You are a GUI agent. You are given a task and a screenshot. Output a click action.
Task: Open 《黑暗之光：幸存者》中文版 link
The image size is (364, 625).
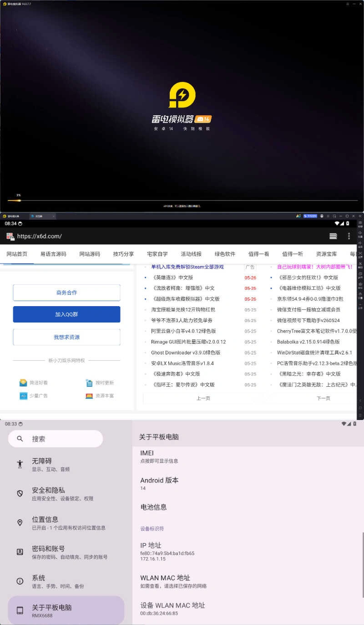click(309, 374)
